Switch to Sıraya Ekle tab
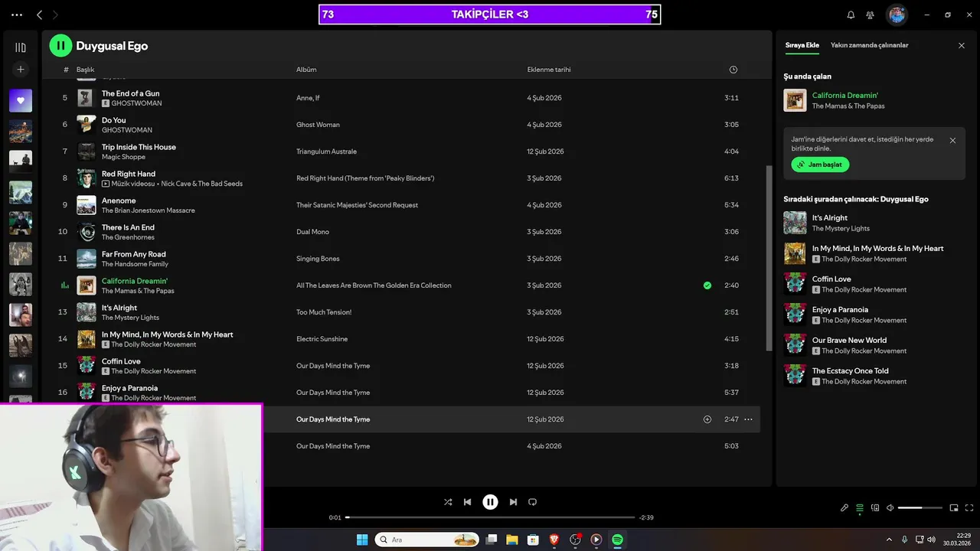This screenshot has height=551, width=980. click(x=802, y=45)
